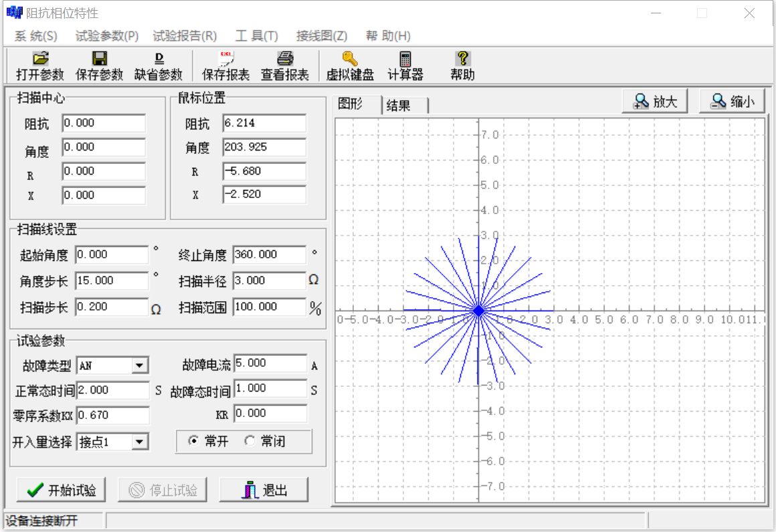
Task: Click the 保存参数 save parameters floppy icon
Action: click(100, 60)
